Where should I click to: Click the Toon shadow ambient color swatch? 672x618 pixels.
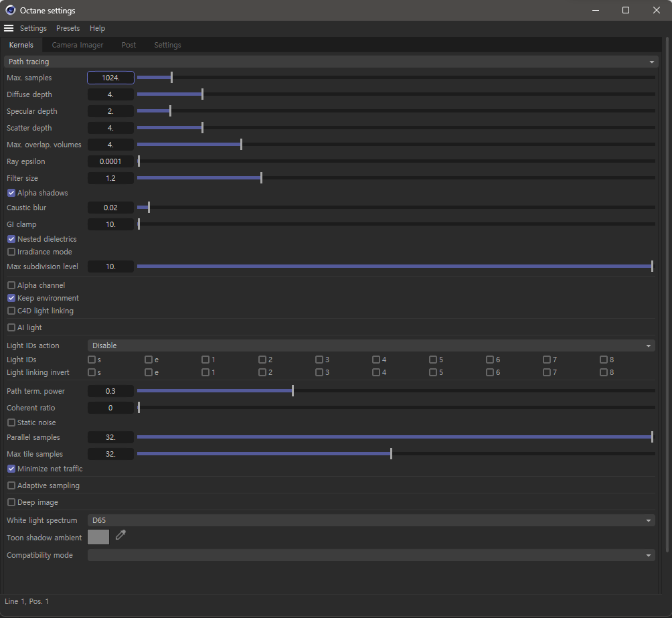[98, 537]
